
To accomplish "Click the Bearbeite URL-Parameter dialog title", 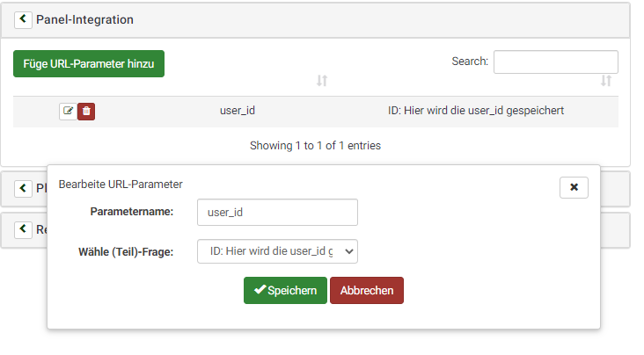I will pos(121,185).
